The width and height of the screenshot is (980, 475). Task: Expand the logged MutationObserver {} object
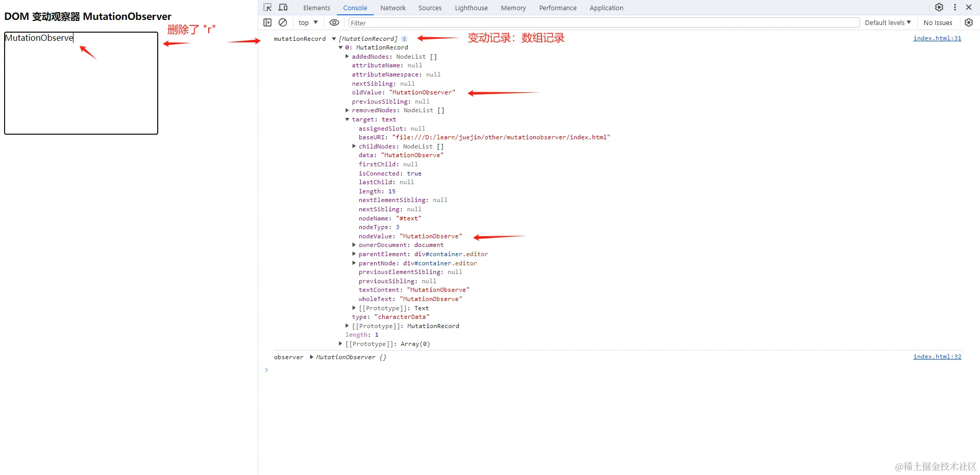point(311,357)
